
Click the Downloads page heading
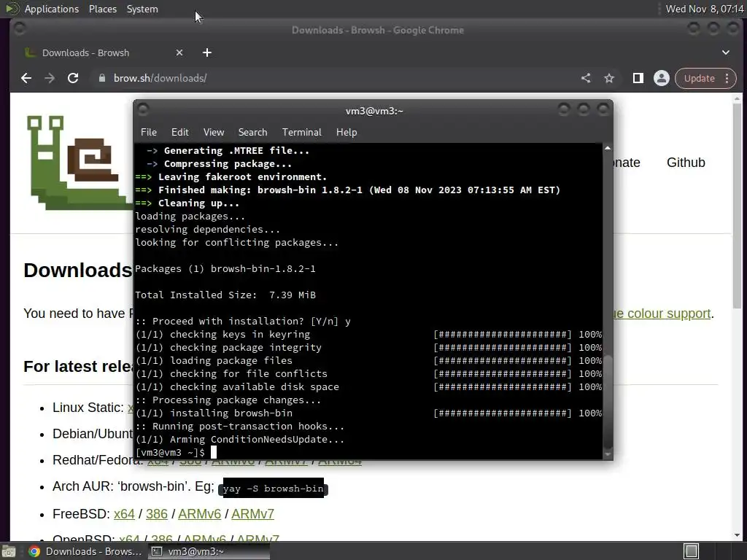point(77,270)
